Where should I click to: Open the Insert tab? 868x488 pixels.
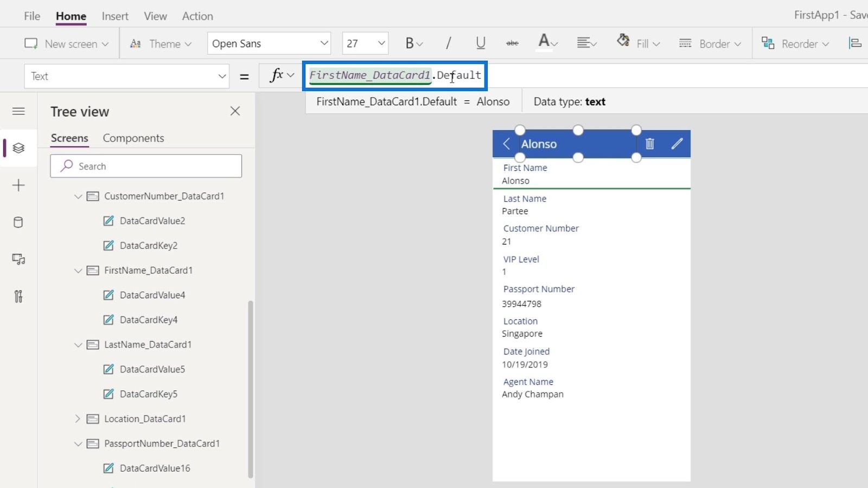click(x=115, y=16)
